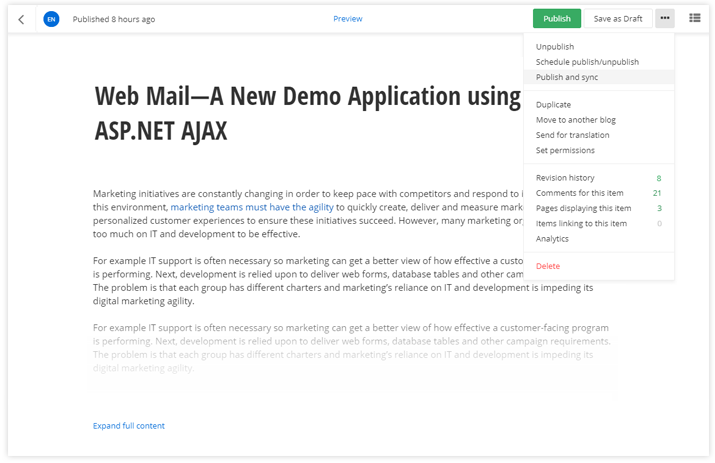This screenshot has width=715, height=463.
Task: Choose Duplicate from actions menu
Action: [x=554, y=104]
